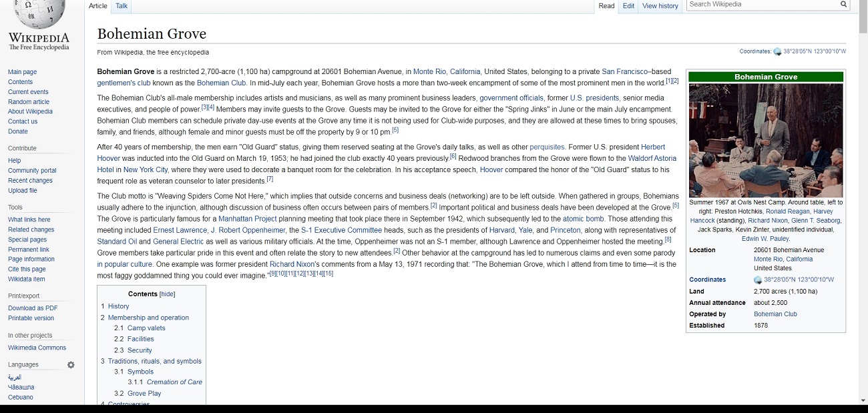The image size is (868, 413).
Task: Click the Search Wikipedia input field
Action: click(x=761, y=5)
